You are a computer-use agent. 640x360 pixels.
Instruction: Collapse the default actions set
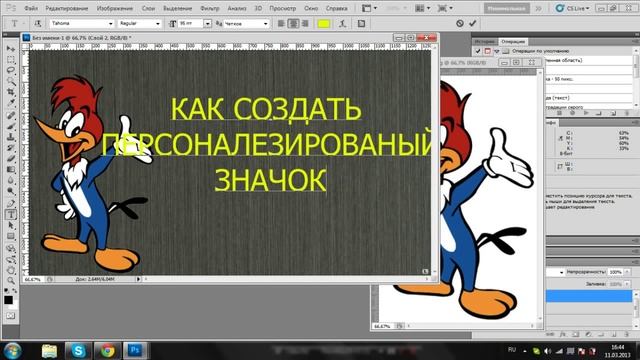pyautogui.click(x=497, y=51)
